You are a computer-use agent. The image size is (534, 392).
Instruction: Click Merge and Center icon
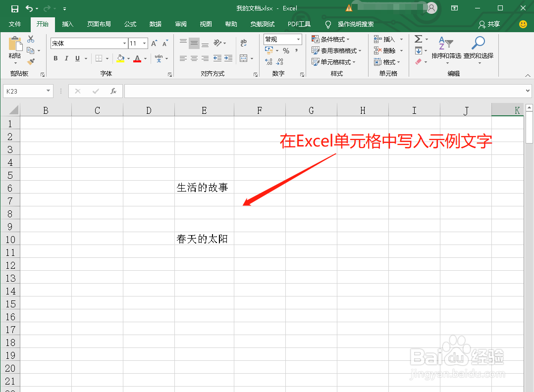click(244, 58)
